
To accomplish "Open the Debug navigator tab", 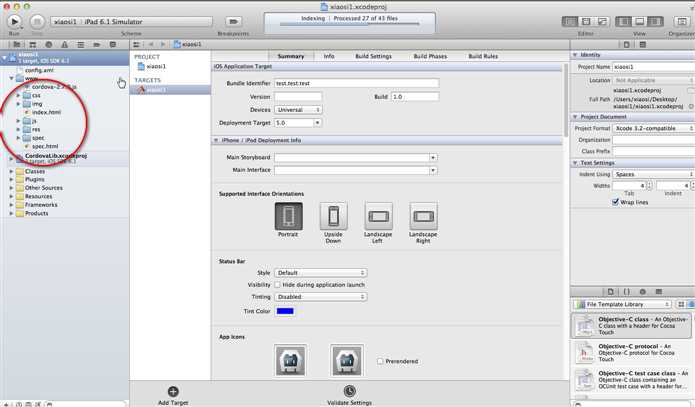I will (x=80, y=44).
